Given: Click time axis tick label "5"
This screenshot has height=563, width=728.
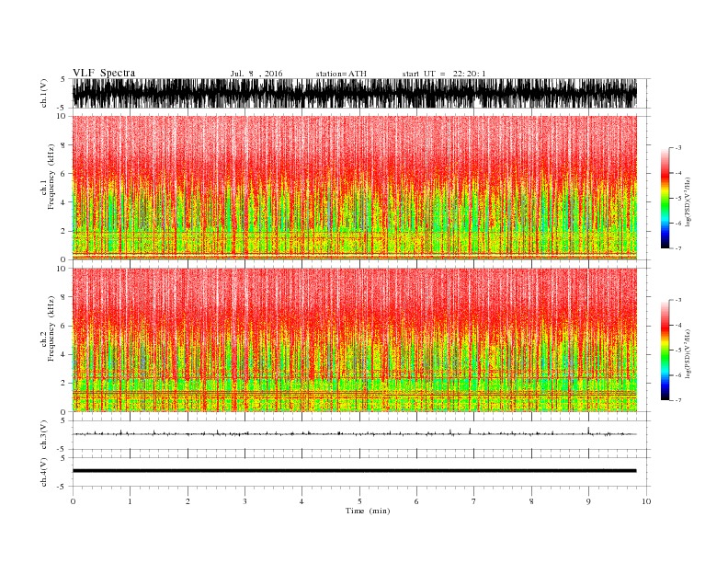Looking at the screenshot, I should [359, 501].
